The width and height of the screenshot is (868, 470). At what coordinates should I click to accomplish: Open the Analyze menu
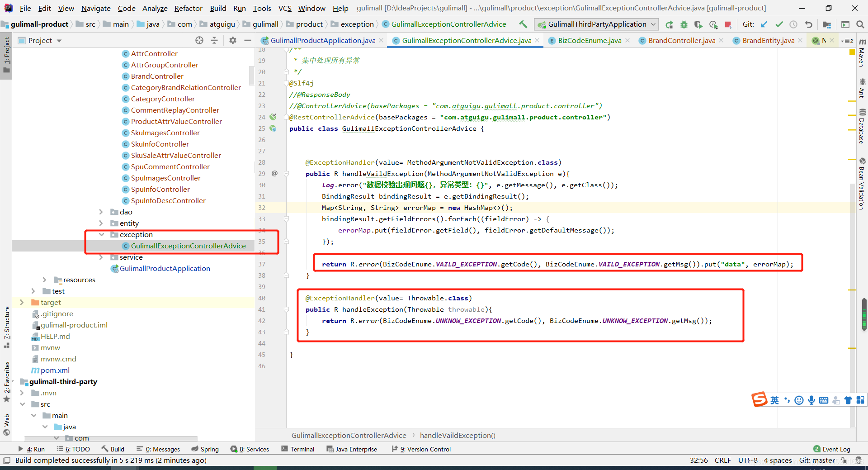155,8
